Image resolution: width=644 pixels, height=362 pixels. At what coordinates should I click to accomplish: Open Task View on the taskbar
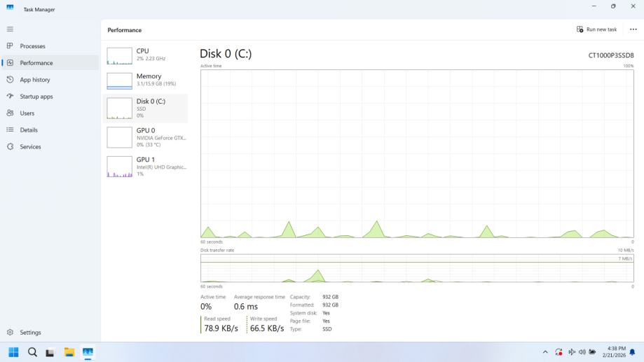[x=50, y=352]
